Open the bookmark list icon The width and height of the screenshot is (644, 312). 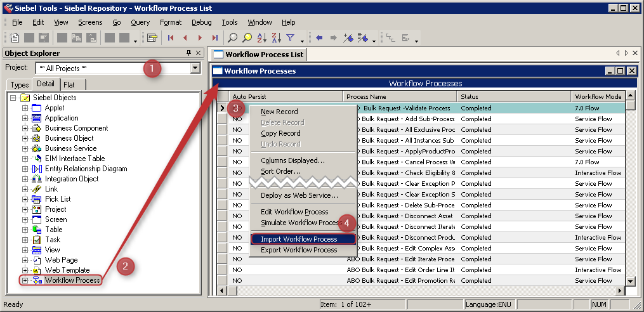coord(363,38)
